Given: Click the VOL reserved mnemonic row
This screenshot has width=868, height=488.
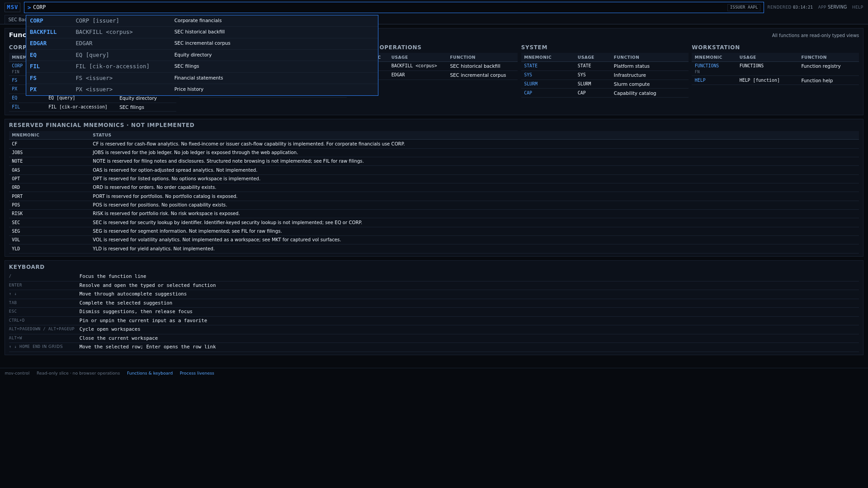Looking at the screenshot, I should [434, 240].
